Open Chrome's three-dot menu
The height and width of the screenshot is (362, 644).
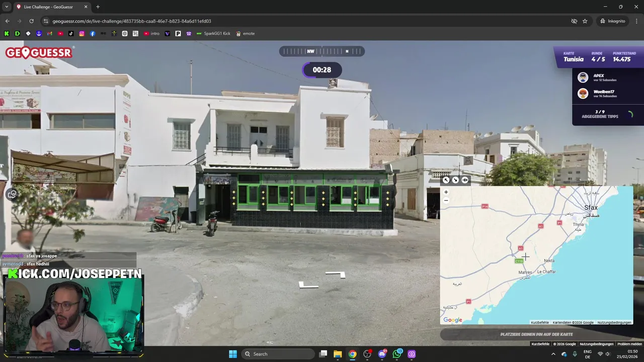637,21
